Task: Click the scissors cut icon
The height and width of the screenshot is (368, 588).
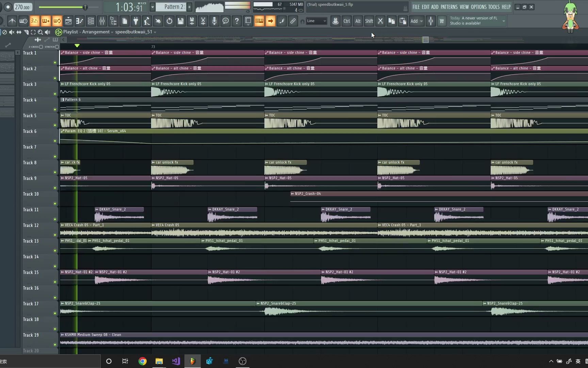Action: (x=380, y=21)
